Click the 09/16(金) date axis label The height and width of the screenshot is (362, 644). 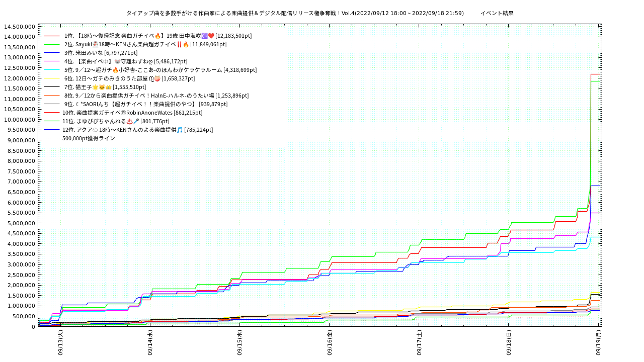[330, 343]
